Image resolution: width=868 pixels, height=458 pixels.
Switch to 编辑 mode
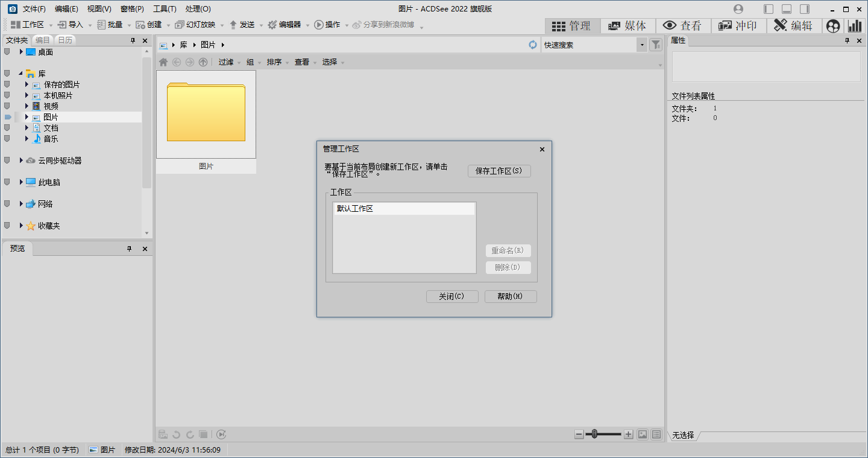click(x=794, y=26)
